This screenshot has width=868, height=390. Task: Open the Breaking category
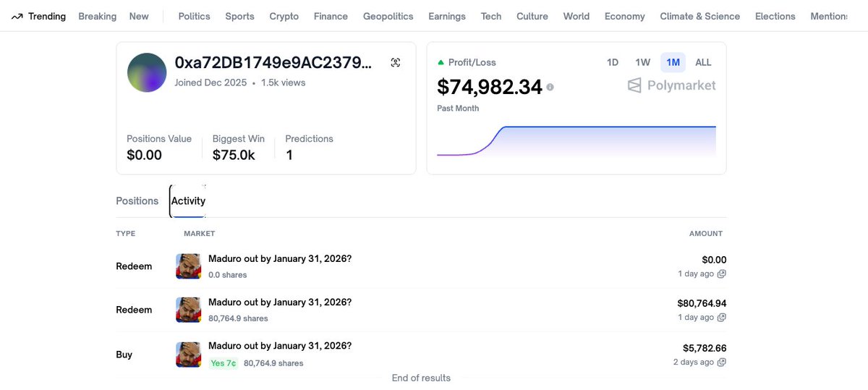(97, 16)
